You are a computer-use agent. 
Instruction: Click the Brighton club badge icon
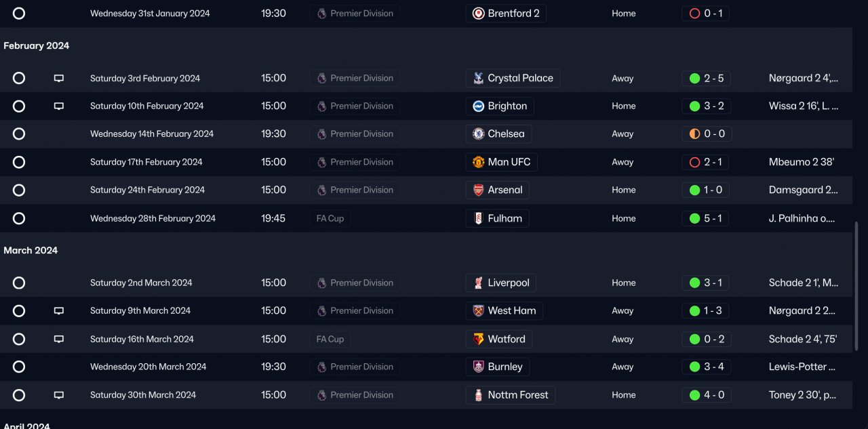[479, 106]
